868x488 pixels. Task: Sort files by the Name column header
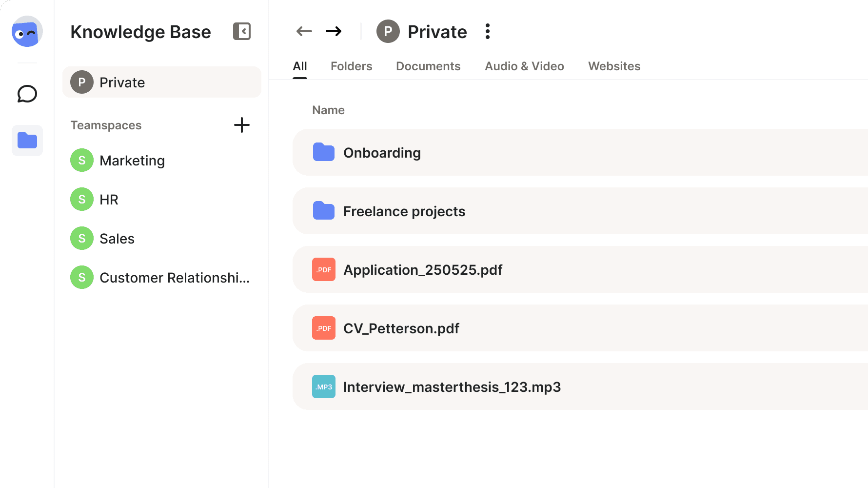328,110
